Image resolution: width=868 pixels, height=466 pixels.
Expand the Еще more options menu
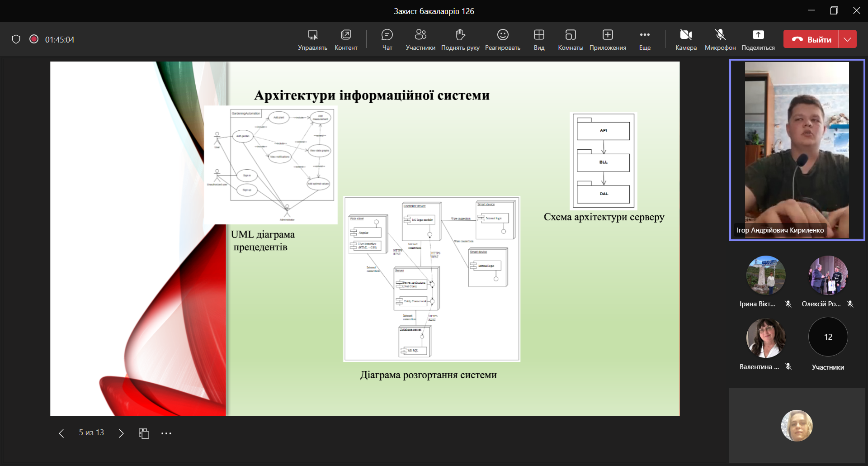pyautogui.click(x=645, y=39)
